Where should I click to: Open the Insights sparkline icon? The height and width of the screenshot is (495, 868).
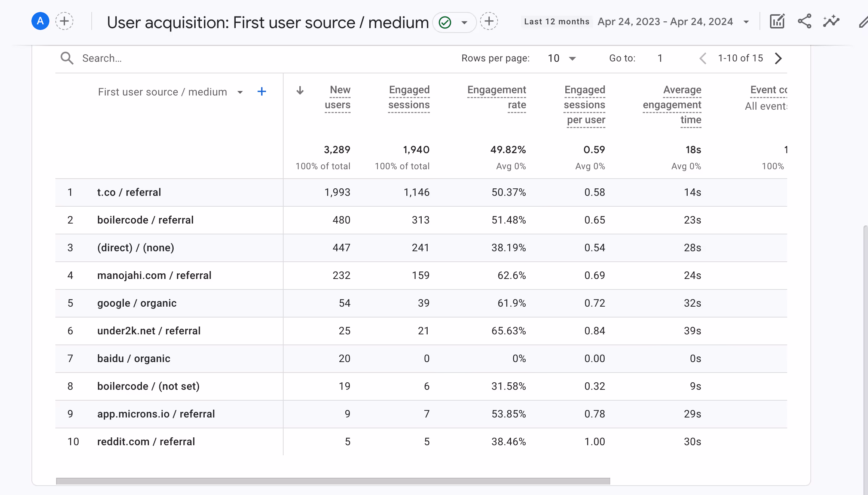point(831,21)
